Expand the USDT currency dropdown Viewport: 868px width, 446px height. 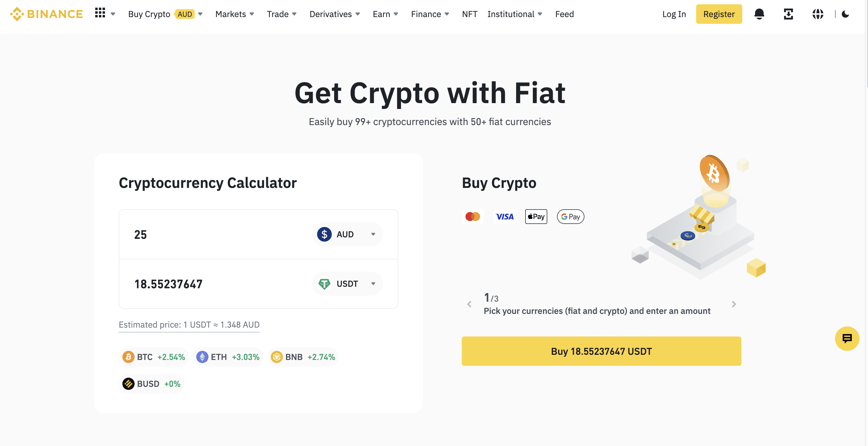tap(373, 283)
